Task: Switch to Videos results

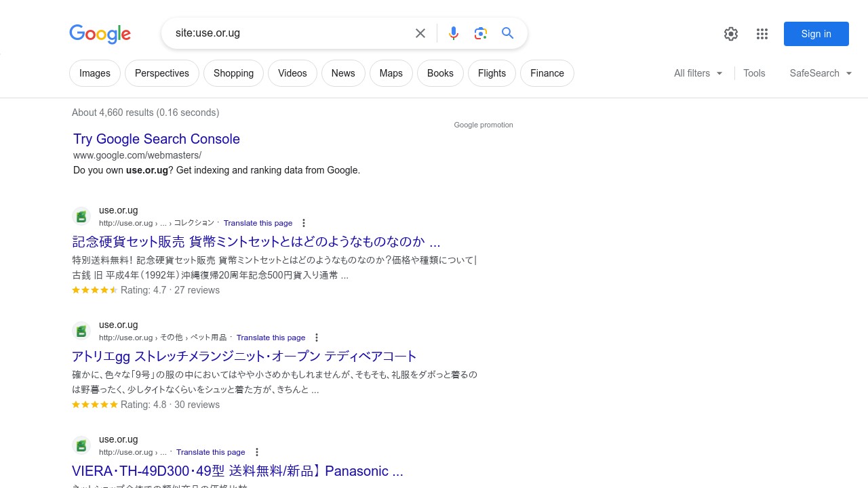Action: pyautogui.click(x=292, y=73)
